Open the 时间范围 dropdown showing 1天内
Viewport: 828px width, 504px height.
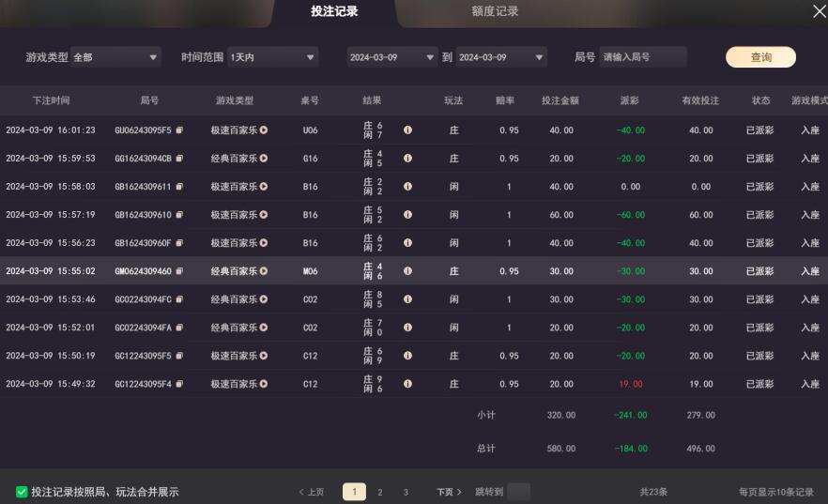click(272, 57)
